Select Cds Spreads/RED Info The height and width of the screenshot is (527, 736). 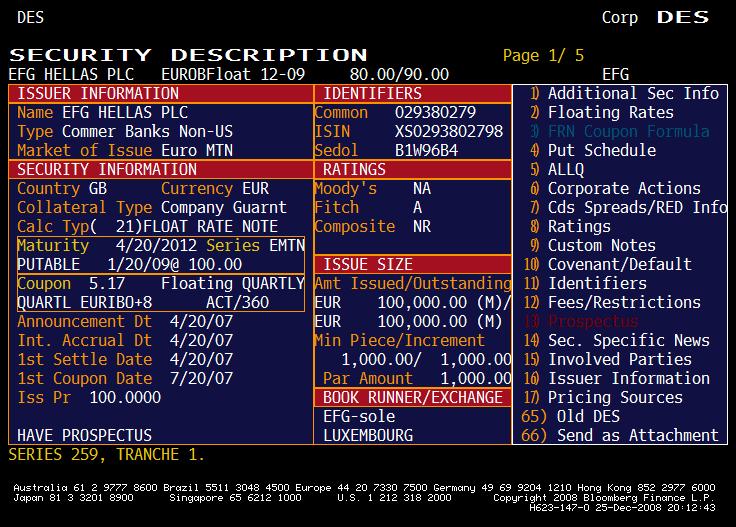[629, 207]
